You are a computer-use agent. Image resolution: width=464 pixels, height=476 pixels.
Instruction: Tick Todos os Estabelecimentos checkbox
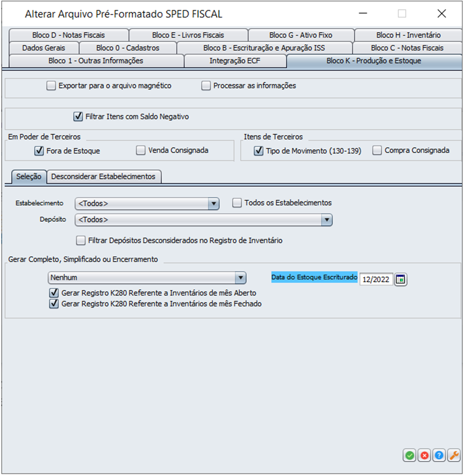[237, 203]
